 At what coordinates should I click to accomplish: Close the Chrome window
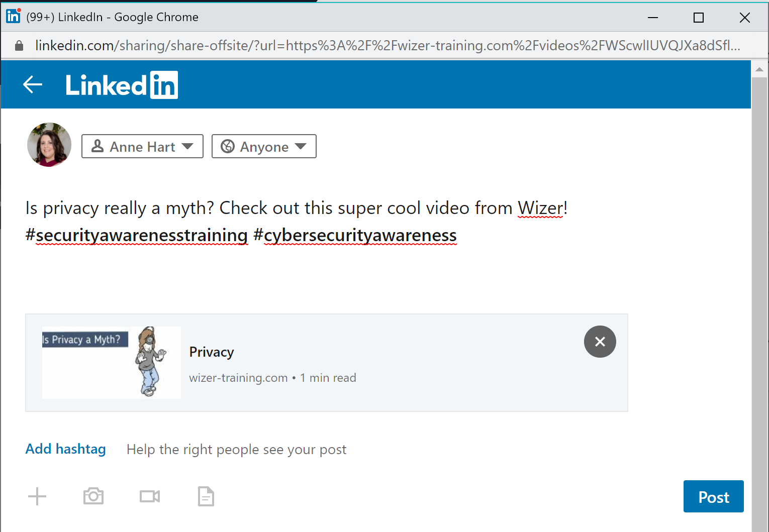(x=745, y=18)
